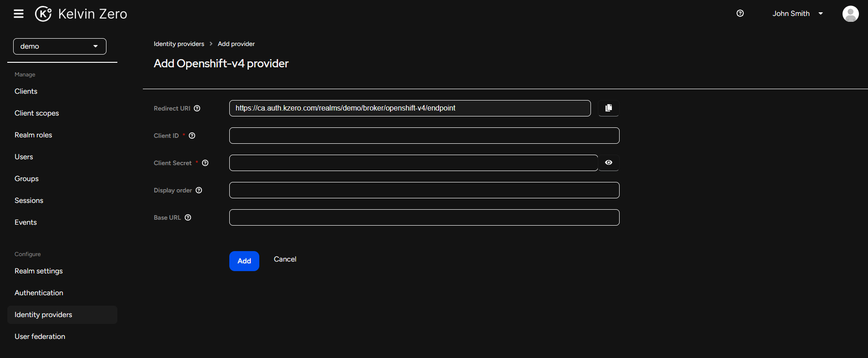Click the Add Openshift-v4 provider heading
Screen dimensions: 868x358
221,63
